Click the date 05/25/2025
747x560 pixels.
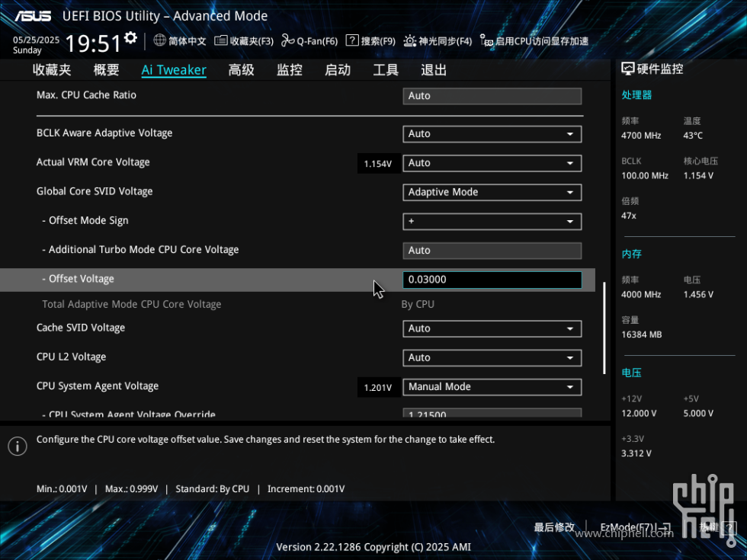point(37,40)
